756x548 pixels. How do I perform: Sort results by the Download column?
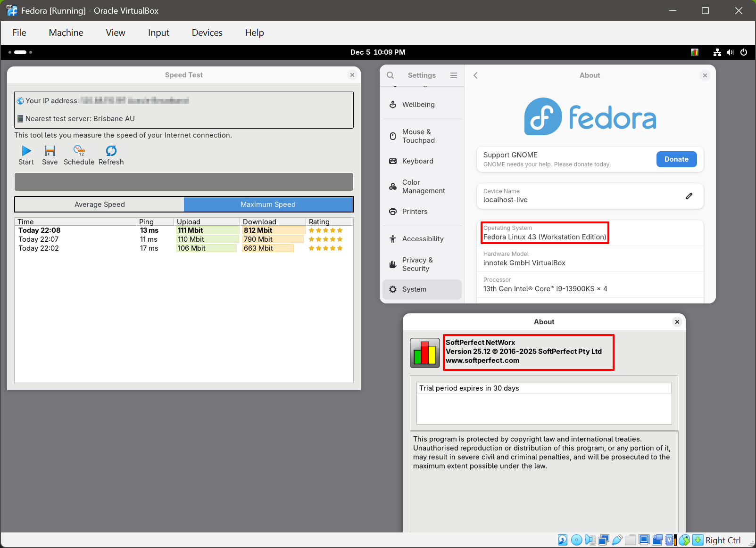(273, 221)
